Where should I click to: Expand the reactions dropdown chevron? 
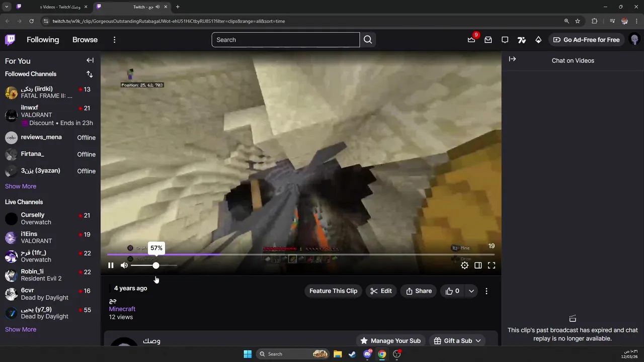coord(471,291)
